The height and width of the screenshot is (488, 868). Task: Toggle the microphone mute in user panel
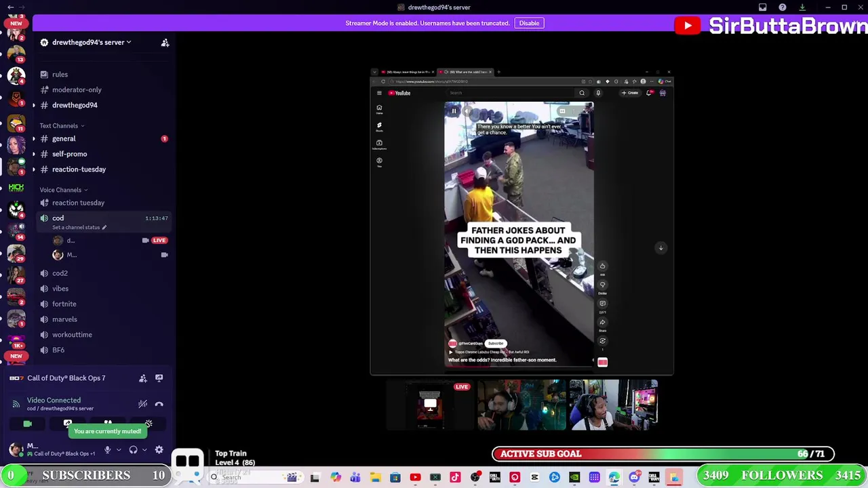pyautogui.click(x=107, y=449)
